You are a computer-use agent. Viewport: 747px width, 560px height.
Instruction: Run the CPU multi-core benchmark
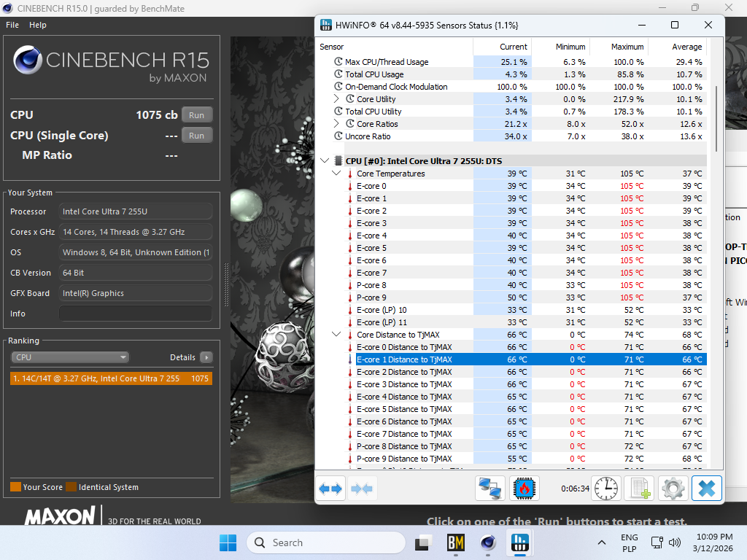coord(197,114)
